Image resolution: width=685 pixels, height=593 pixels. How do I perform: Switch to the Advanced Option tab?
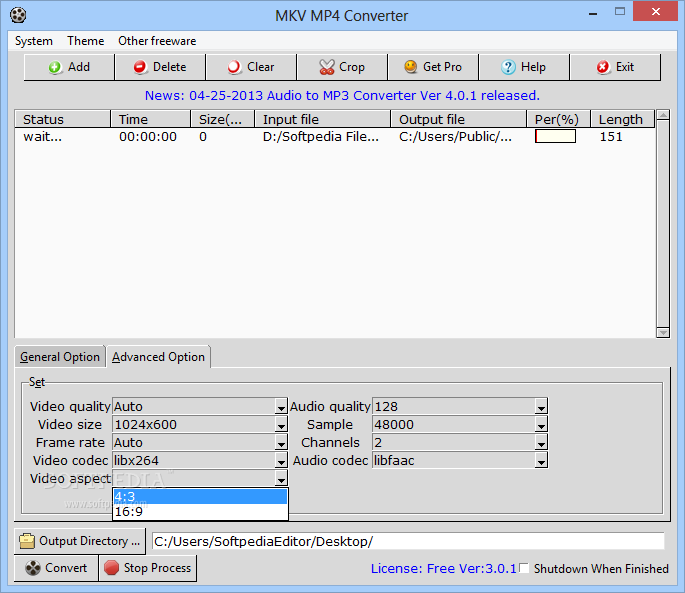pyautogui.click(x=158, y=357)
